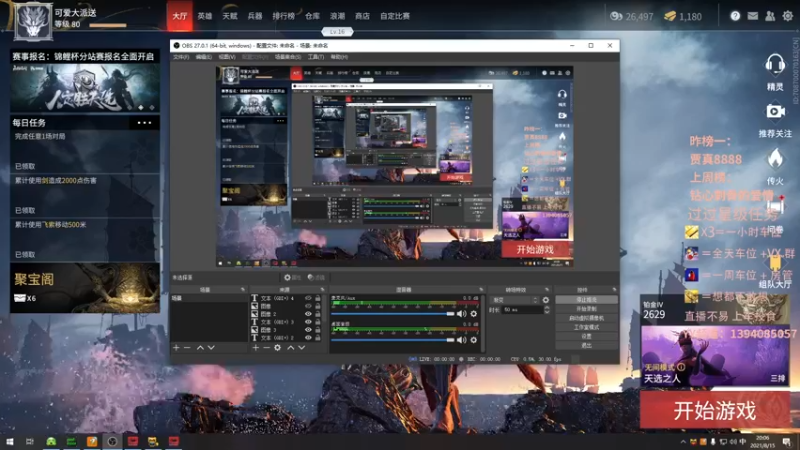
Task: Move source down with the down chevron
Action: click(302, 347)
